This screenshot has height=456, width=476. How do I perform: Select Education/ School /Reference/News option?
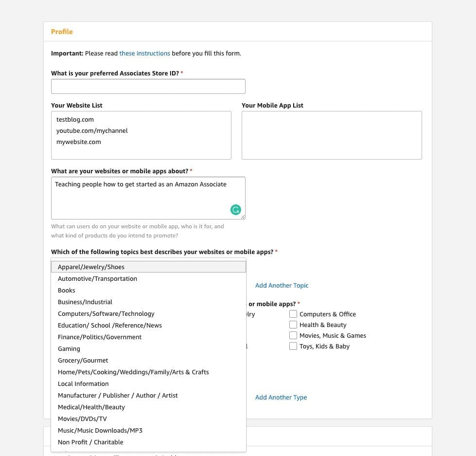pyautogui.click(x=148, y=326)
